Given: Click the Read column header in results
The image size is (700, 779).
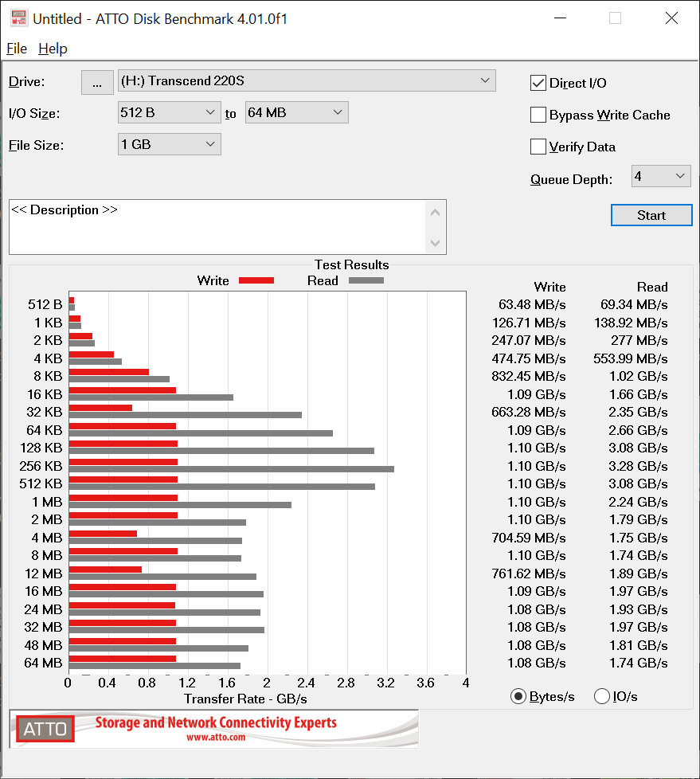Looking at the screenshot, I should coord(652,288).
